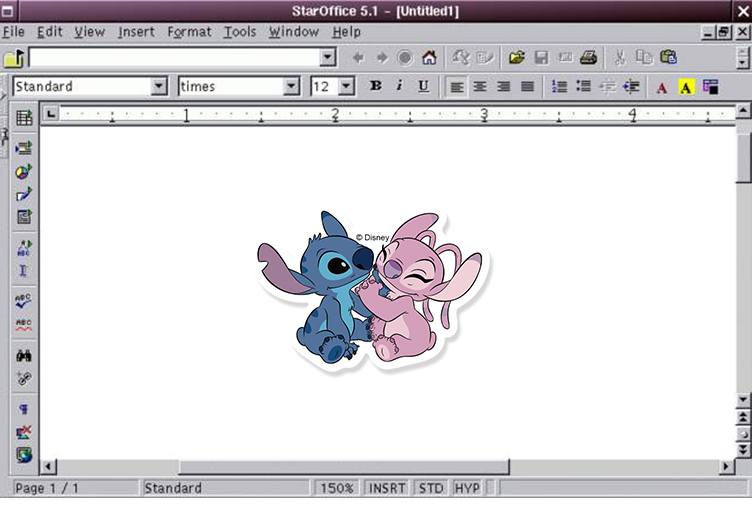Open the Insert menu
The width and height of the screenshot is (752, 520).
136,32
